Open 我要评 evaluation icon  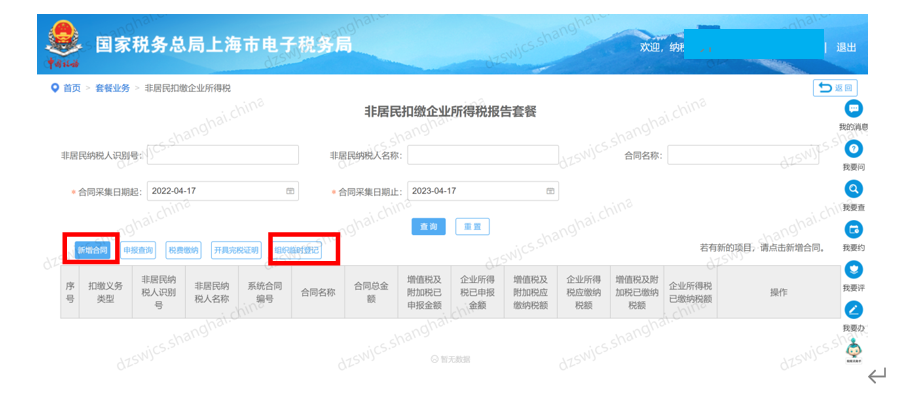click(x=854, y=270)
